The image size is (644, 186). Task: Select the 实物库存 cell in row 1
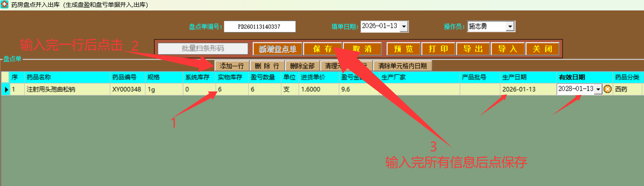(232, 89)
